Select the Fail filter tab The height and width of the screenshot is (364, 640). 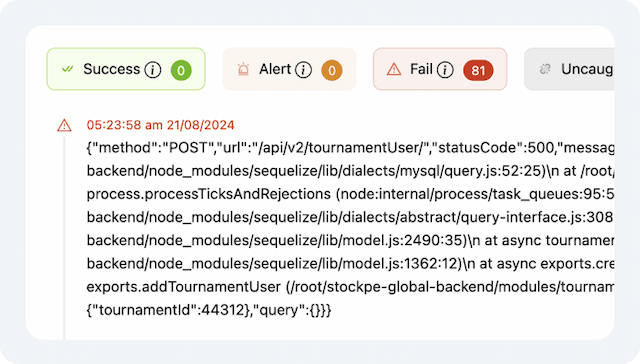(440, 69)
